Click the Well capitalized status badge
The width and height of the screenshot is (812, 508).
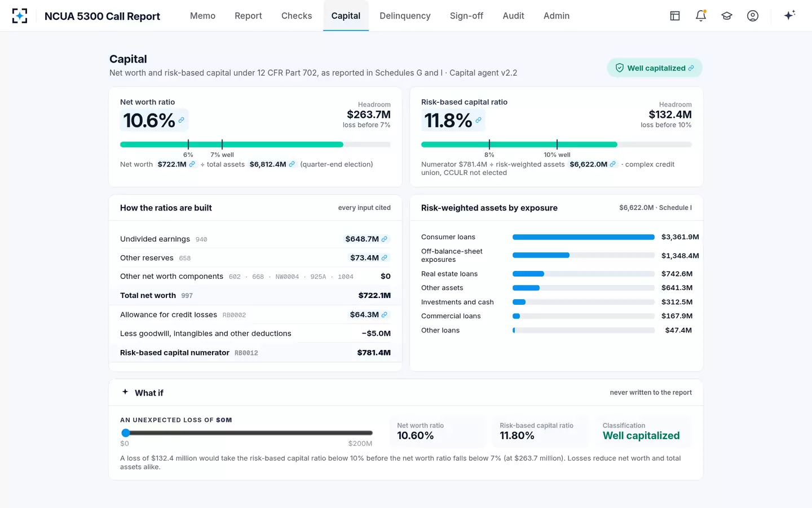coord(655,68)
